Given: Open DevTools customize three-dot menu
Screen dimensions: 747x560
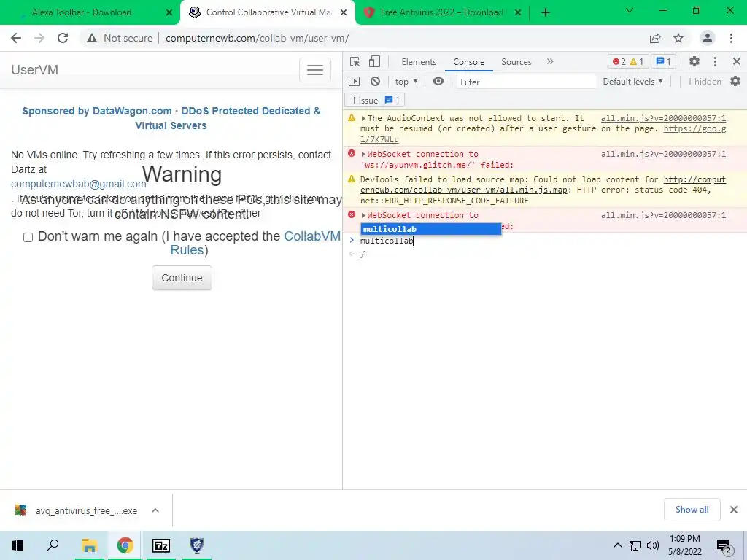Looking at the screenshot, I should pyautogui.click(x=715, y=61).
